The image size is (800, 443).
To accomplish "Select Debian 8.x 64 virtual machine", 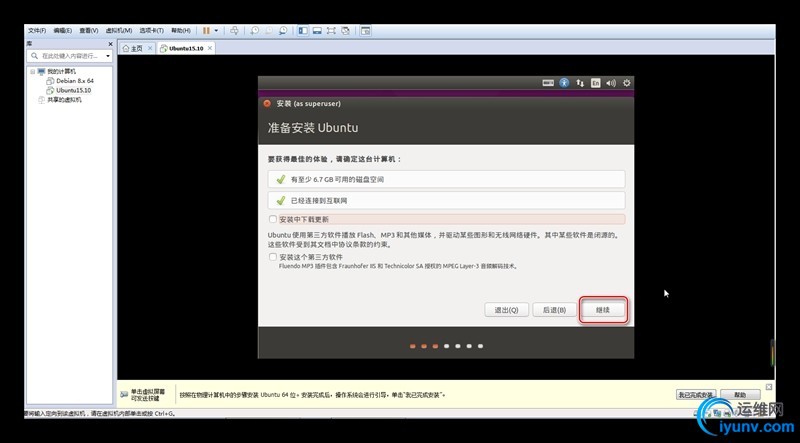I will tap(75, 81).
